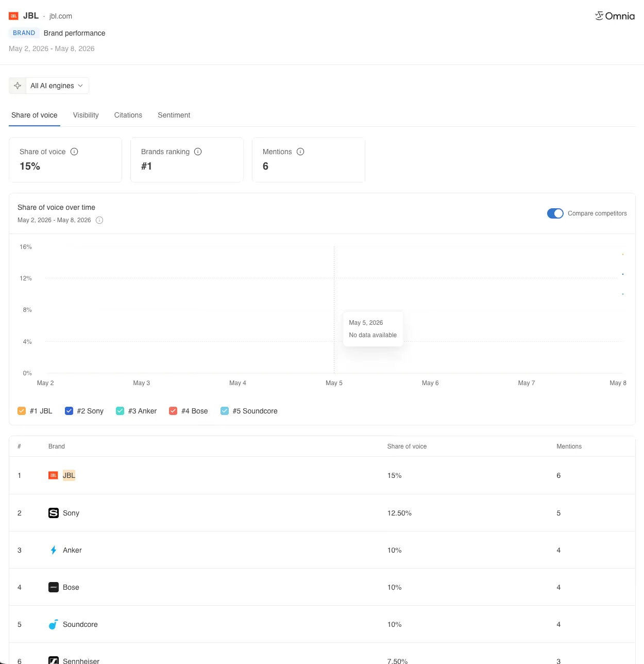Viewport: 644px width, 664px height.
Task: Click the Brands ranking info icon
Action: 198,152
